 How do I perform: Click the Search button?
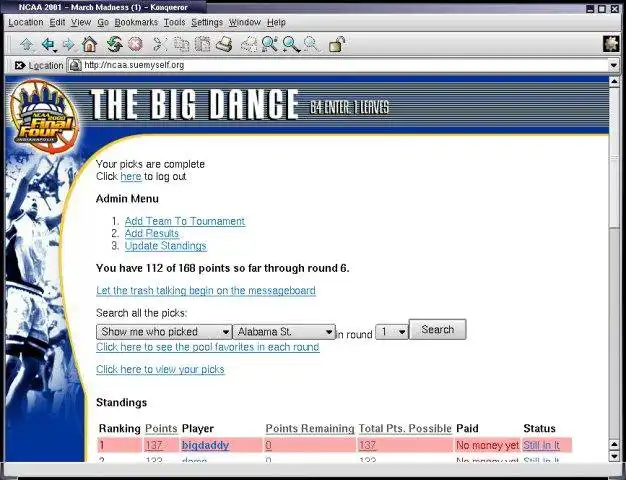pyautogui.click(x=438, y=329)
